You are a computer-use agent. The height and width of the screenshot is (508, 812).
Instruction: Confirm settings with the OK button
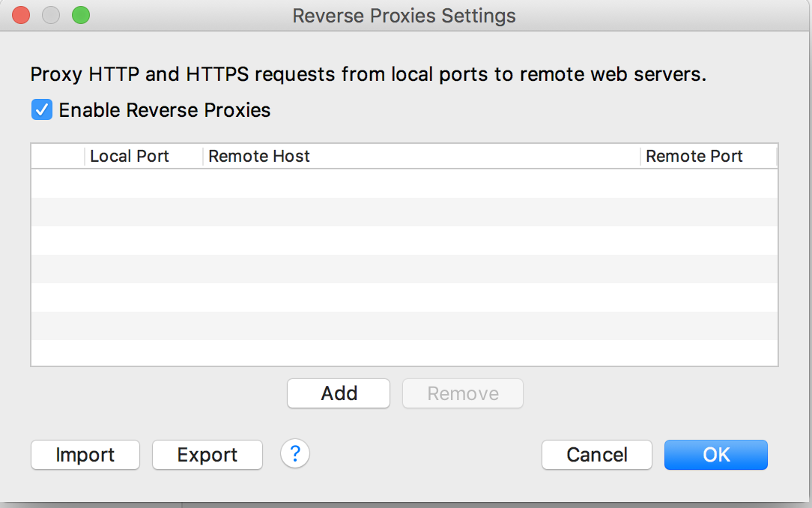[716, 455]
